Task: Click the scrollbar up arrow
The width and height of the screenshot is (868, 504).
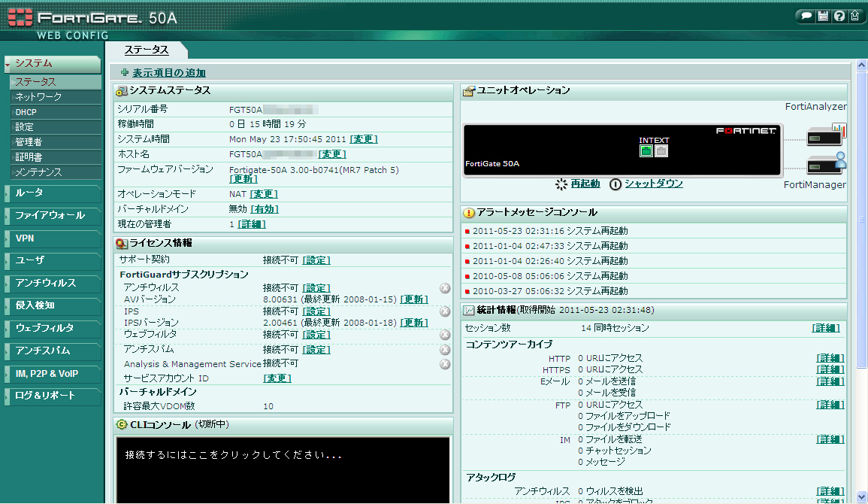Action: [x=861, y=65]
